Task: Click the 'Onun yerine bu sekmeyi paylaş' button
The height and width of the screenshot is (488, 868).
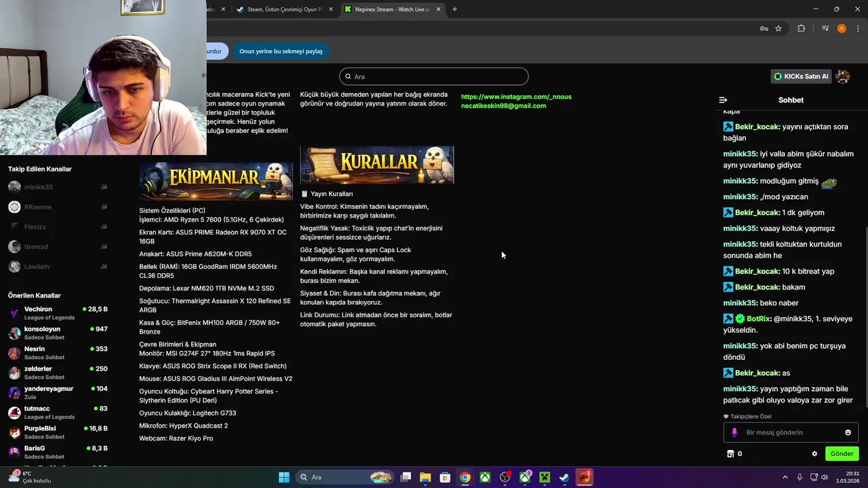Action: [281, 51]
